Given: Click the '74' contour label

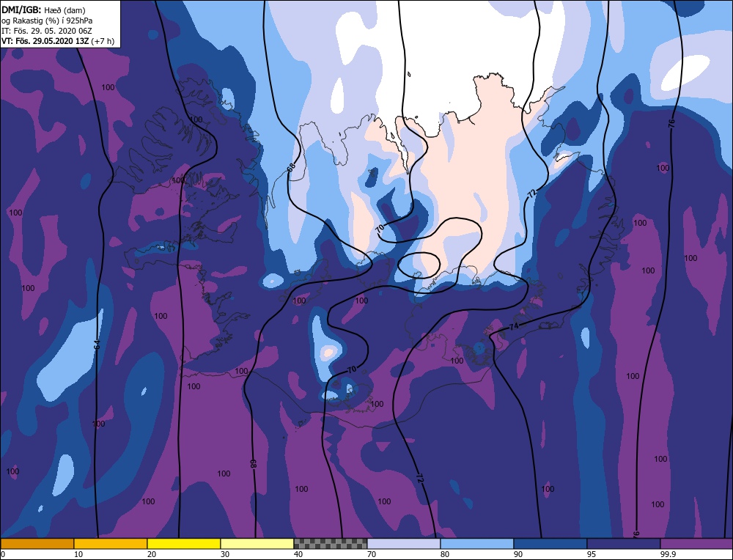Looking at the screenshot, I should click(x=514, y=327).
